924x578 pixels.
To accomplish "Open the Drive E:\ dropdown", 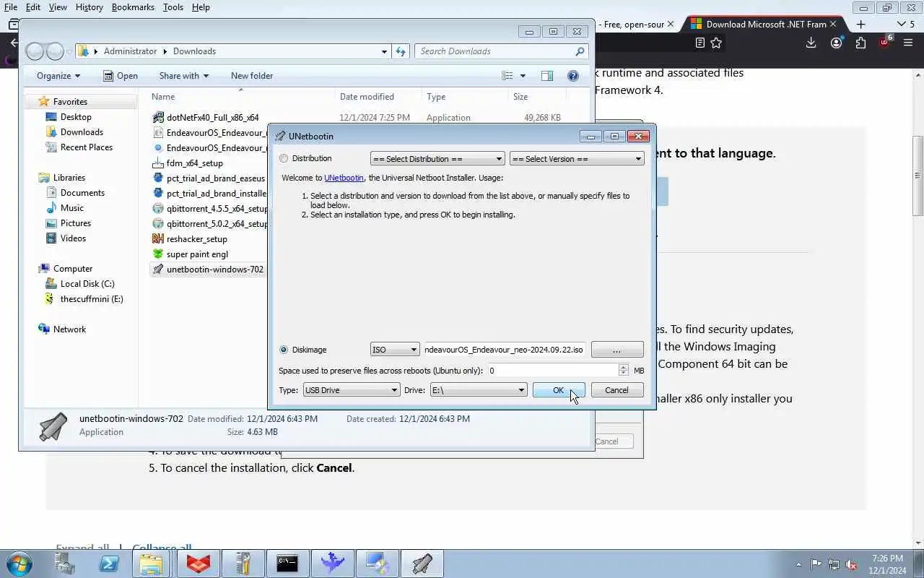I will coord(479,390).
